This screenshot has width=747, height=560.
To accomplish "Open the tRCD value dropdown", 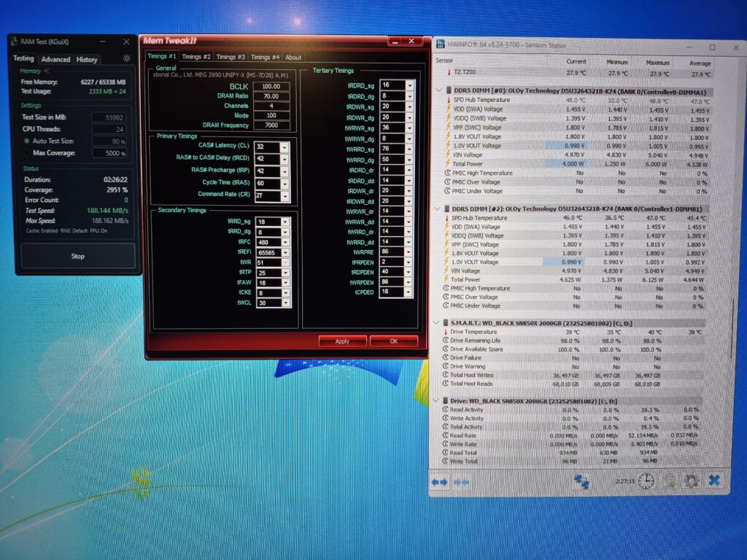I will [x=284, y=159].
